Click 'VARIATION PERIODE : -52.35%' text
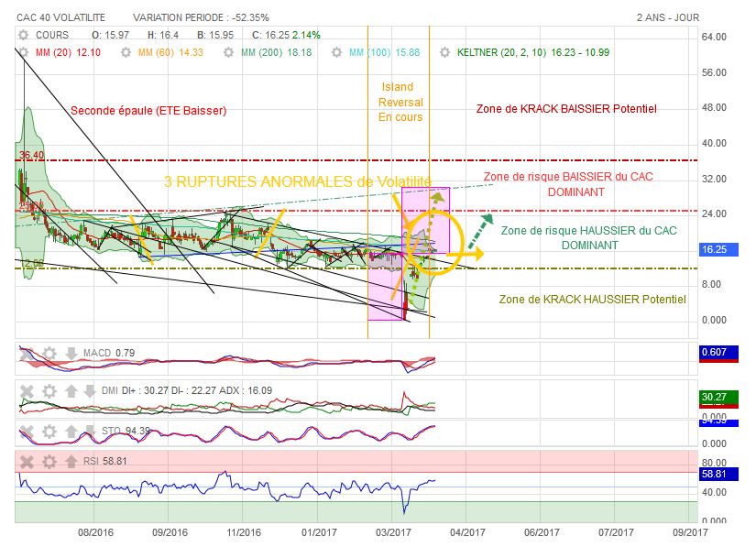The height and width of the screenshot is (547, 756). [201, 17]
